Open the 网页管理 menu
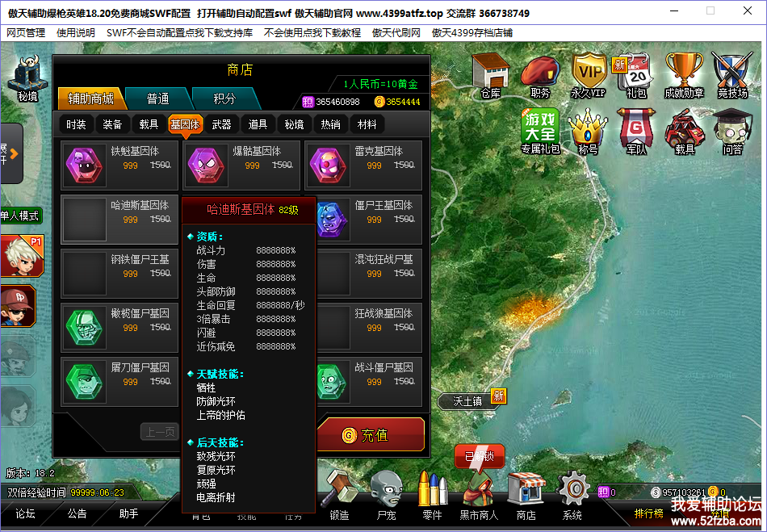 [26, 33]
